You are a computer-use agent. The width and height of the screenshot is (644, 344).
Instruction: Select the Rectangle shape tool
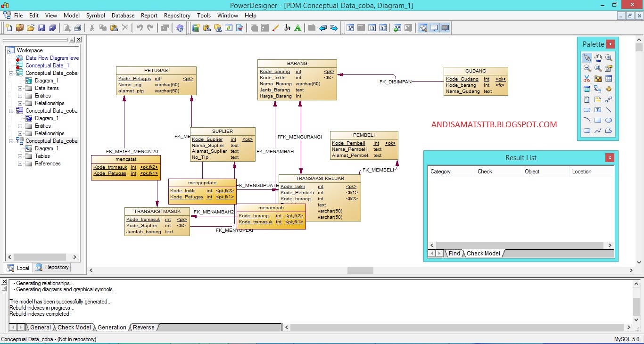[598, 120]
